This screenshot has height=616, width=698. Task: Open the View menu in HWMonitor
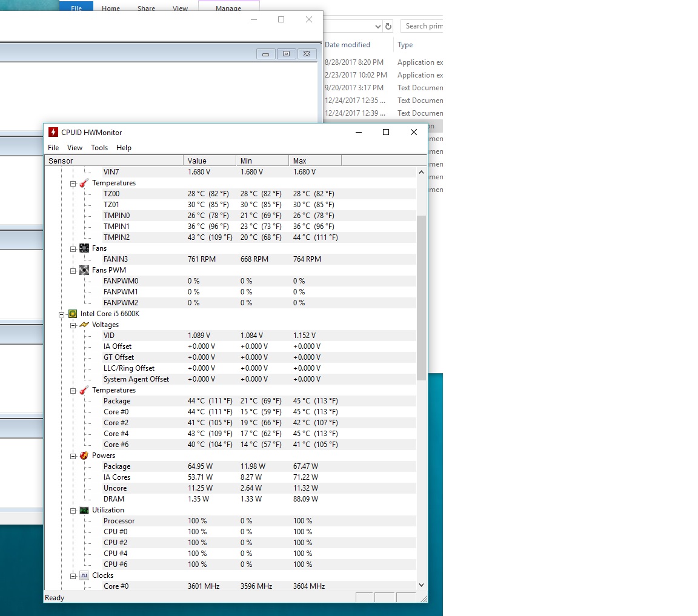[75, 148]
